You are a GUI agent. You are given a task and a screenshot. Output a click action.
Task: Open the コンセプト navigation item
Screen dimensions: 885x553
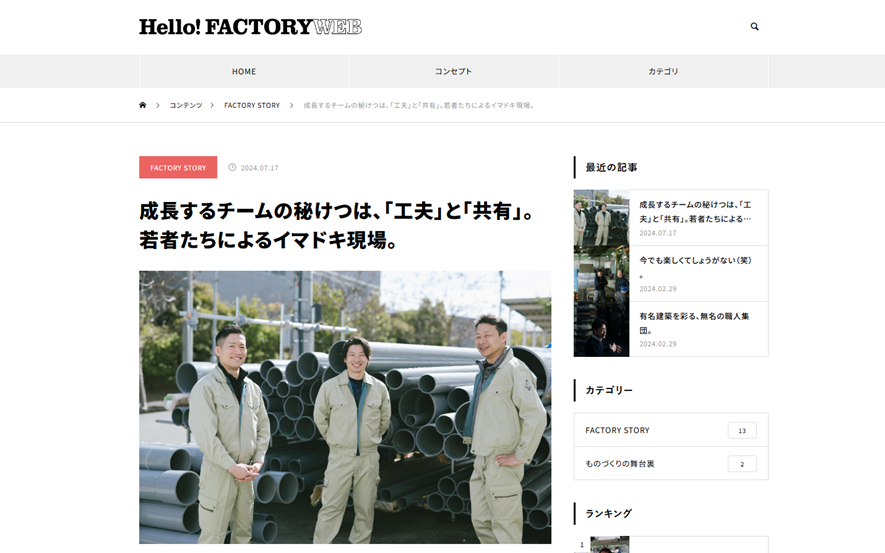pos(453,72)
